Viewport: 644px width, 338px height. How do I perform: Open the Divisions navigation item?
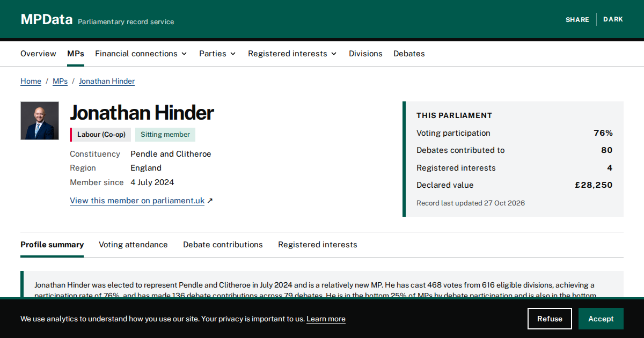coord(365,54)
